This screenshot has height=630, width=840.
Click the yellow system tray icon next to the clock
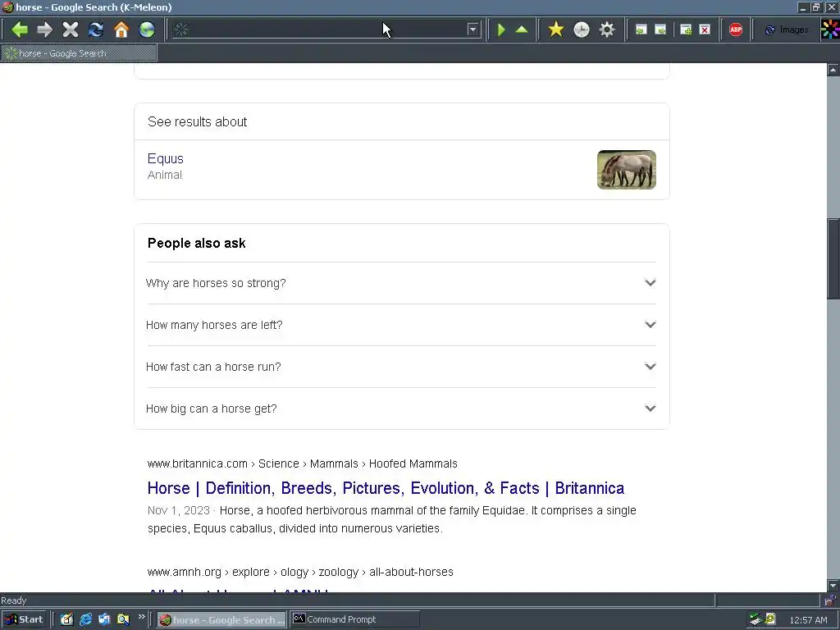pos(770,619)
